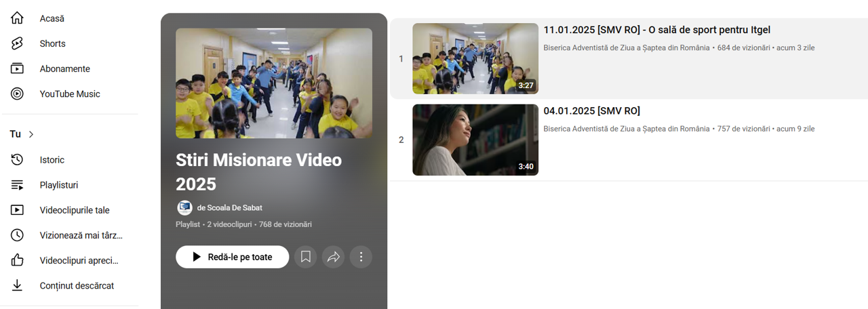Click the Abonamente subscriptions icon
This screenshot has height=309, width=868.
pyautogui.click(x=17, y=68)
